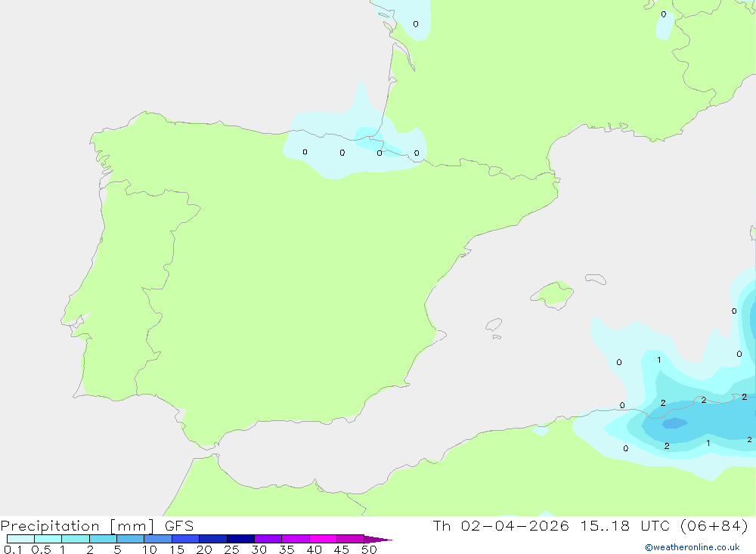Select the 1–2 mm legend color swatch

75,539
